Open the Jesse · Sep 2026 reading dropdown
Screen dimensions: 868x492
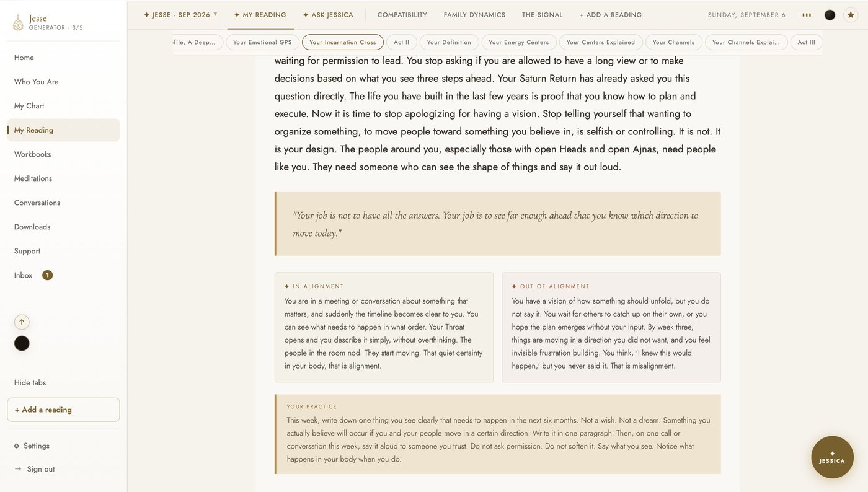(180, 15)
